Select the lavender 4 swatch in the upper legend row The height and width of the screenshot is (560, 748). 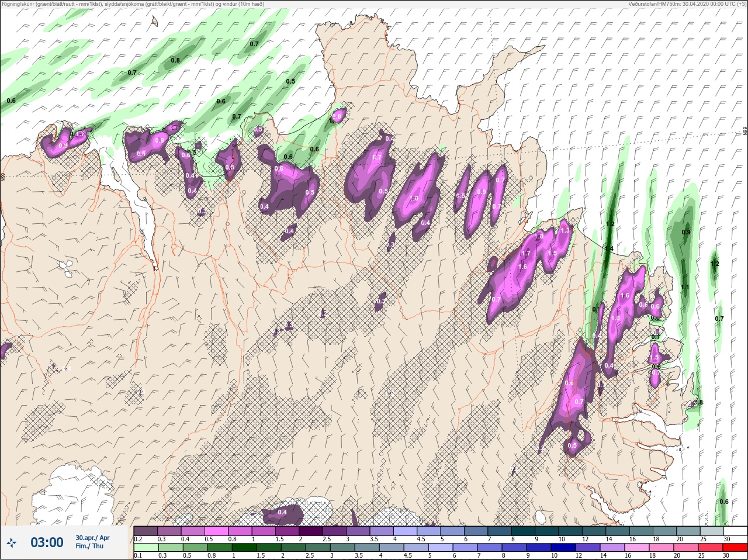click(x=406, y=531)
